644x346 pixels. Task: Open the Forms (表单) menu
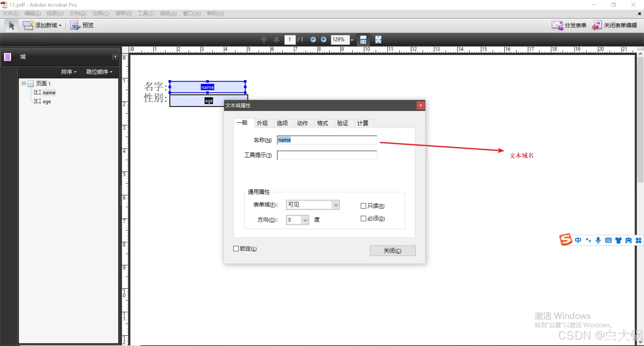tap(123, 13)
